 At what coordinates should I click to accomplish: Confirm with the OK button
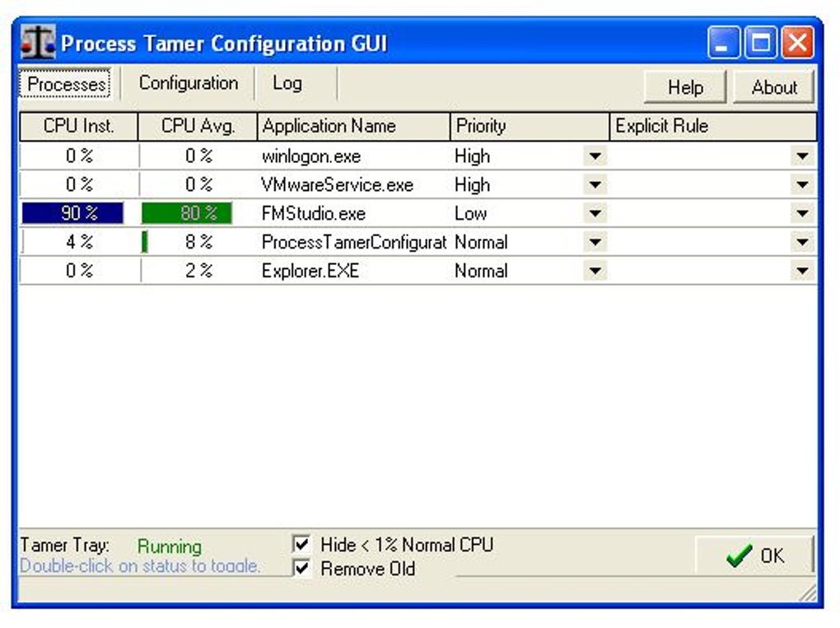click(754, 556)
